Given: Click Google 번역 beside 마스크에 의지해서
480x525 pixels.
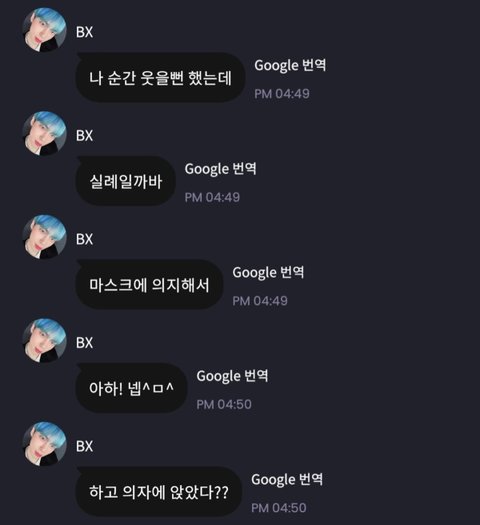Looking at the screenshot, I should coord(268,272).
